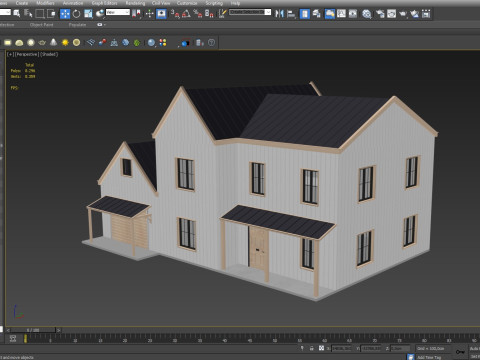Image resolution: width=480 pixels, height=360 pixels.
Task: Click the red and blue spheres icon
Action: pos(102,43)
